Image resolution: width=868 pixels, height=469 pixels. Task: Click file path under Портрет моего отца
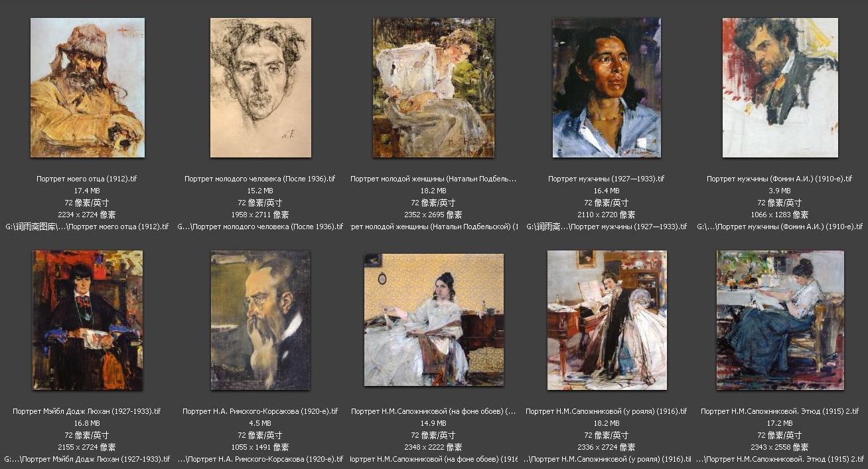pyautogui.click(x=87, y=227)
